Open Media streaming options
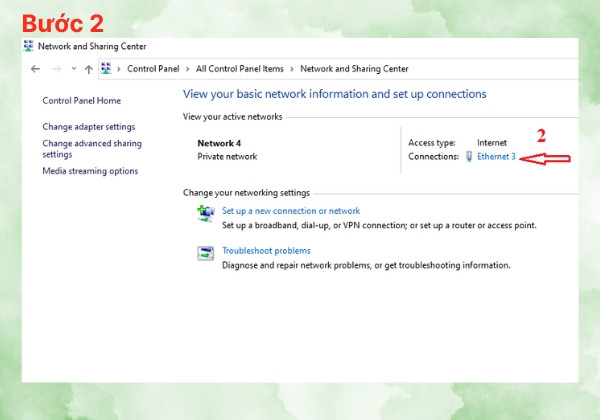The height and width of the screenshot is (420, 600). (90, 171)
